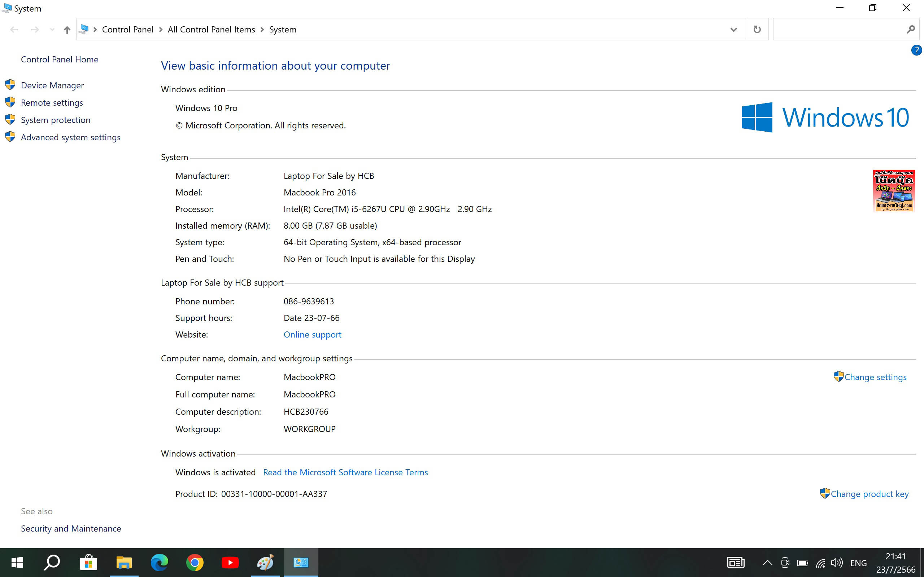Open Microsoft Store from taskbar
This screenshot has width=924, height=577.
coord(88,563)
